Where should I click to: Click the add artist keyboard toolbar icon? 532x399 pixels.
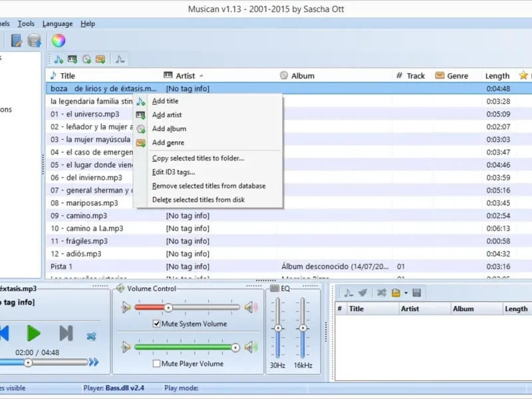[x=72, y=59]
